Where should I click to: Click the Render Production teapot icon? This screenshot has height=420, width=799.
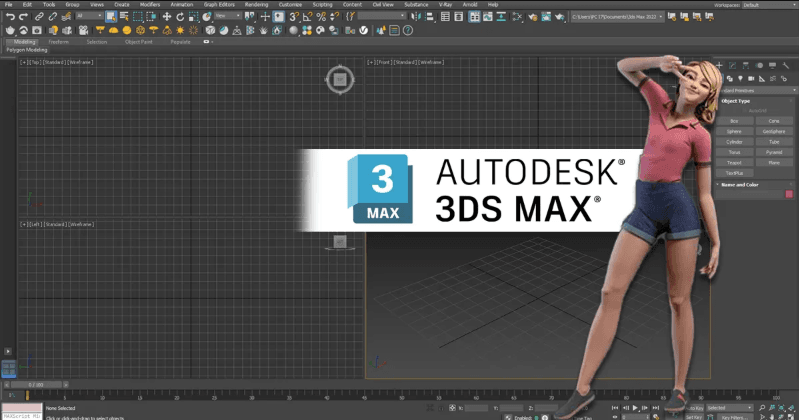pos(560,17)
